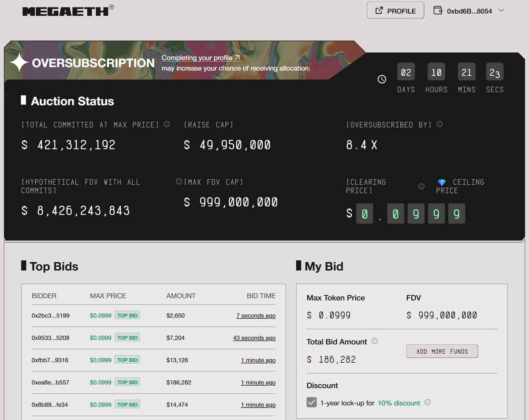Click bidder address 0x2bc3...5199
This screenshot has height=420, width=529.
tap(50, 316)
